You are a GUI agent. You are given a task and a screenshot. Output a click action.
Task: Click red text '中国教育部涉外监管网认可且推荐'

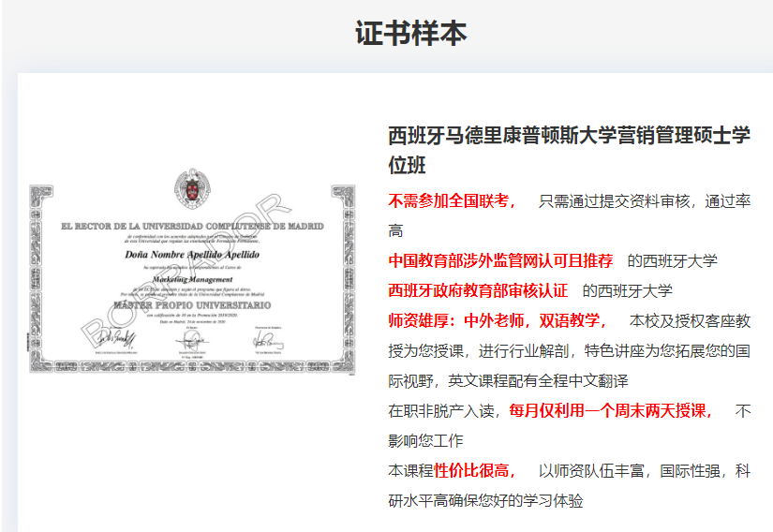tap(500, 260)
